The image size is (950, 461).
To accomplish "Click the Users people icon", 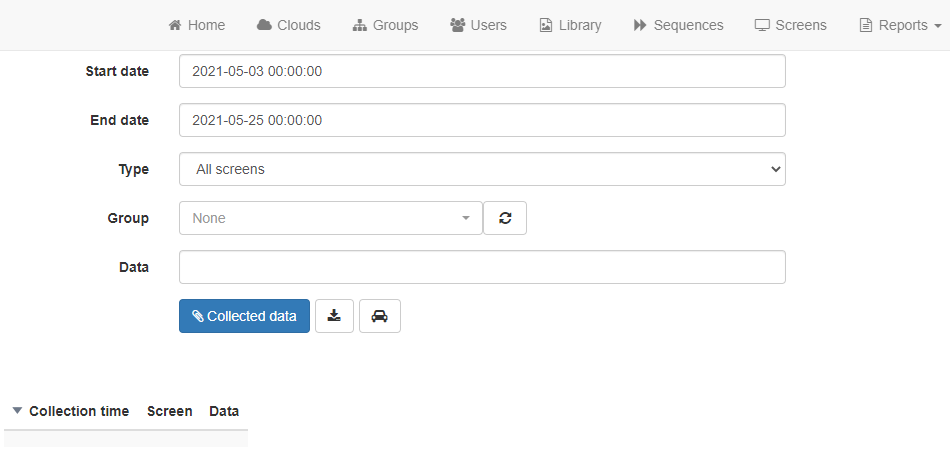I will 457,25.
